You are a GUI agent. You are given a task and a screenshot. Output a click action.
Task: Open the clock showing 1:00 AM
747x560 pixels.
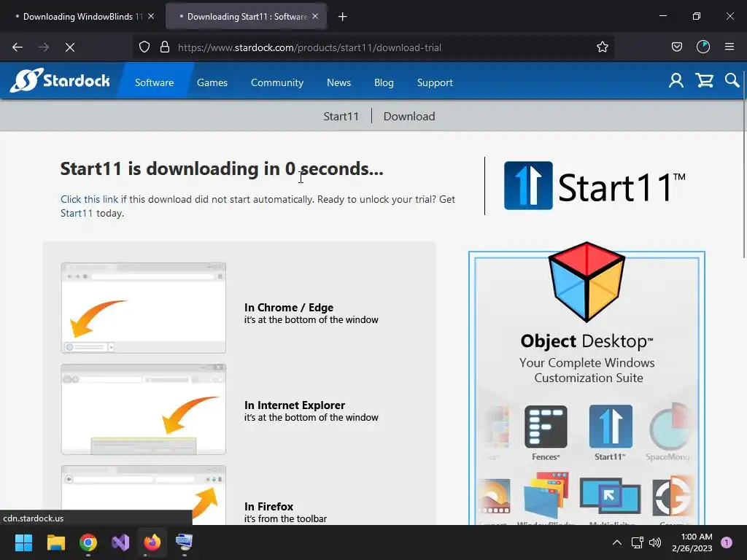692,542
